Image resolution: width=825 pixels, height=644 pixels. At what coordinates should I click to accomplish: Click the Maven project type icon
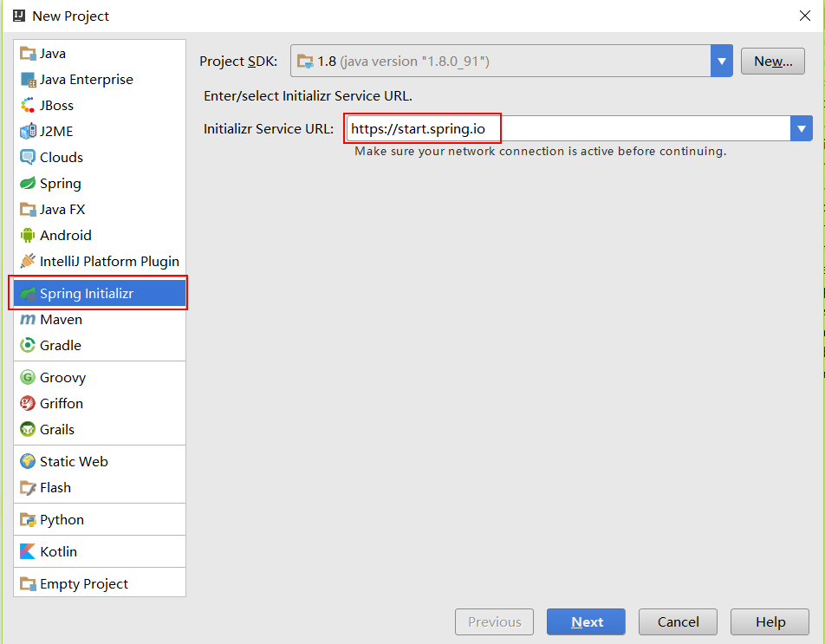click(x=28, y=320)
